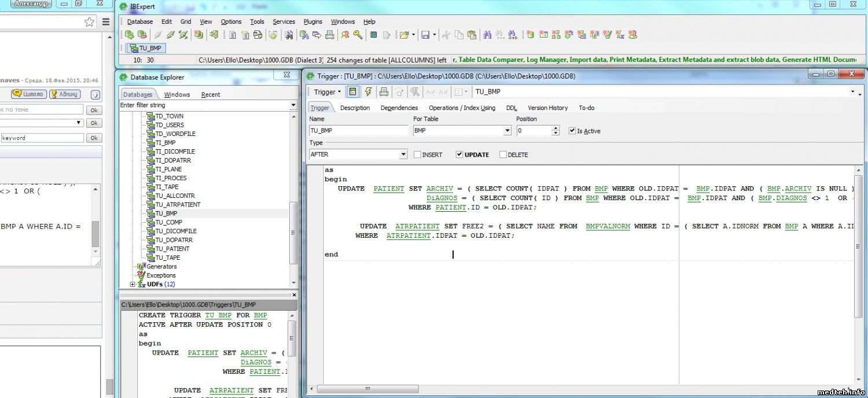This screenshot has height=398, width=868.
Task: Select TU_PATIENT in the database tree
Action: click(x=172, y=249)
